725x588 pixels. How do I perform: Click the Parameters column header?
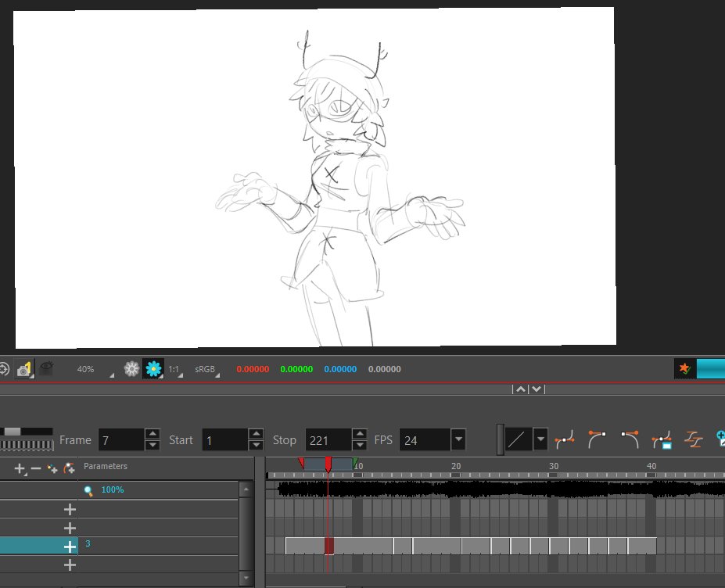point(106,467)
